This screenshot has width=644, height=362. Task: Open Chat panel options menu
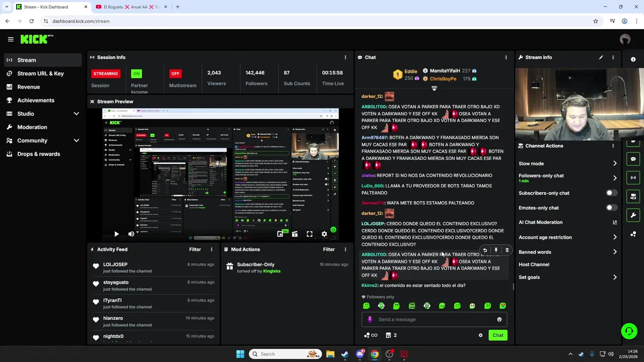coord(506,57)
